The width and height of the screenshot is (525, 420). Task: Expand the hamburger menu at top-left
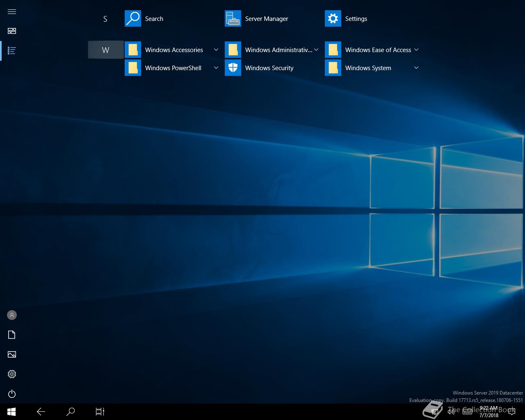(12, 11)
